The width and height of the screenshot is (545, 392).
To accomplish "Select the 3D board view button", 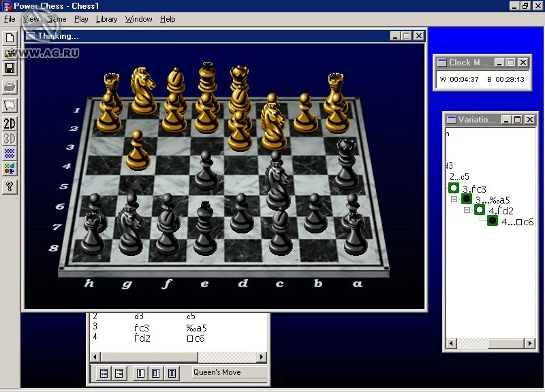I will (x=10, y=139).
